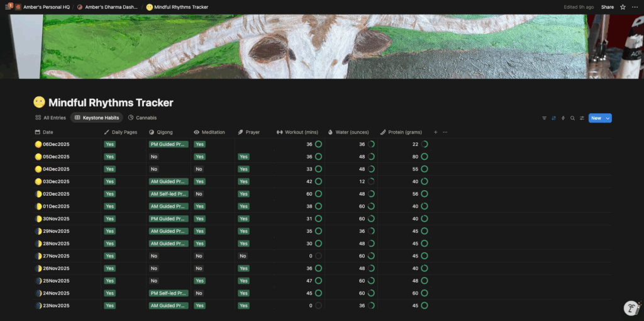Screen dimensions: 644x321
Task: Open automations via the lightning bolt icon
Action: pos(563,118)
